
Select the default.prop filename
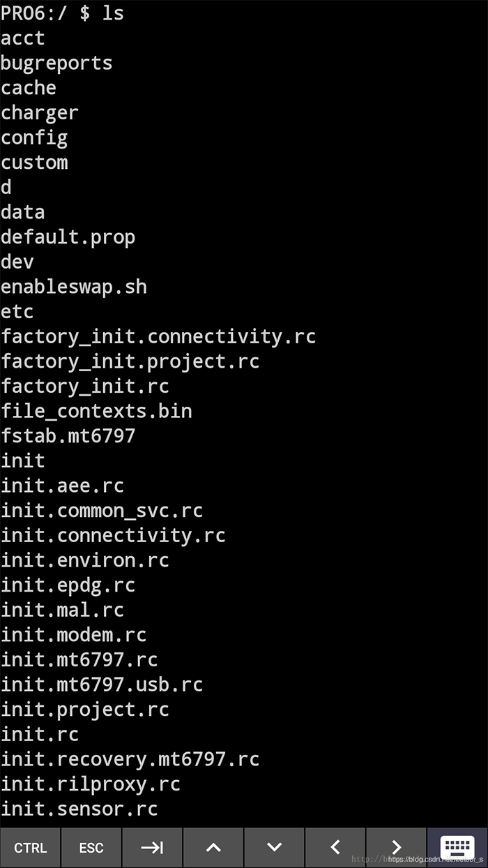click(x=68, y=237)
